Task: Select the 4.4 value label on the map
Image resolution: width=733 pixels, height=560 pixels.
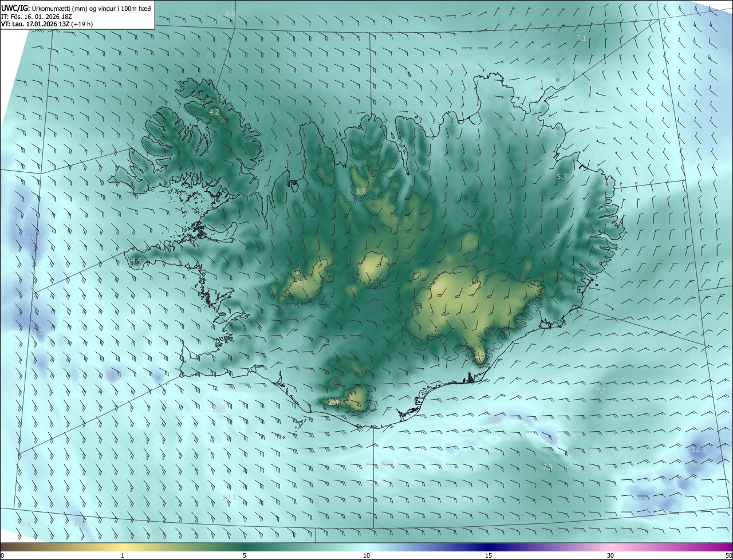Action: 136,261
